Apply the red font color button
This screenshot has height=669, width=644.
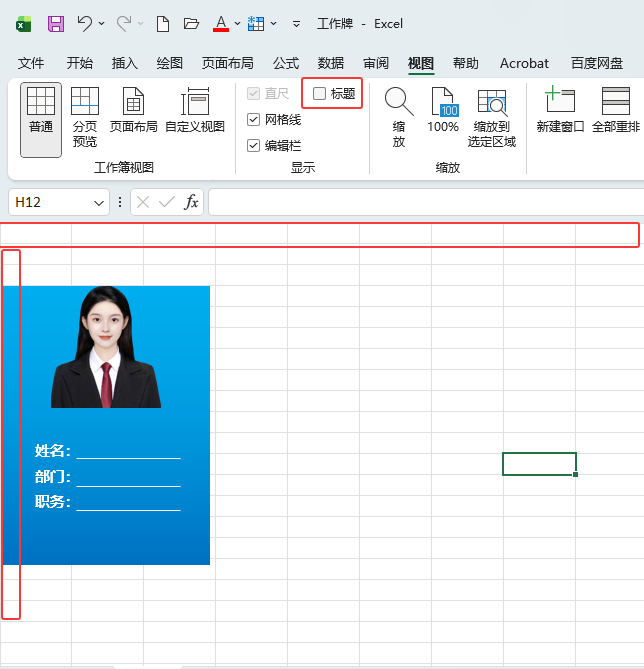pyautogui.click(x=221, y=23)
